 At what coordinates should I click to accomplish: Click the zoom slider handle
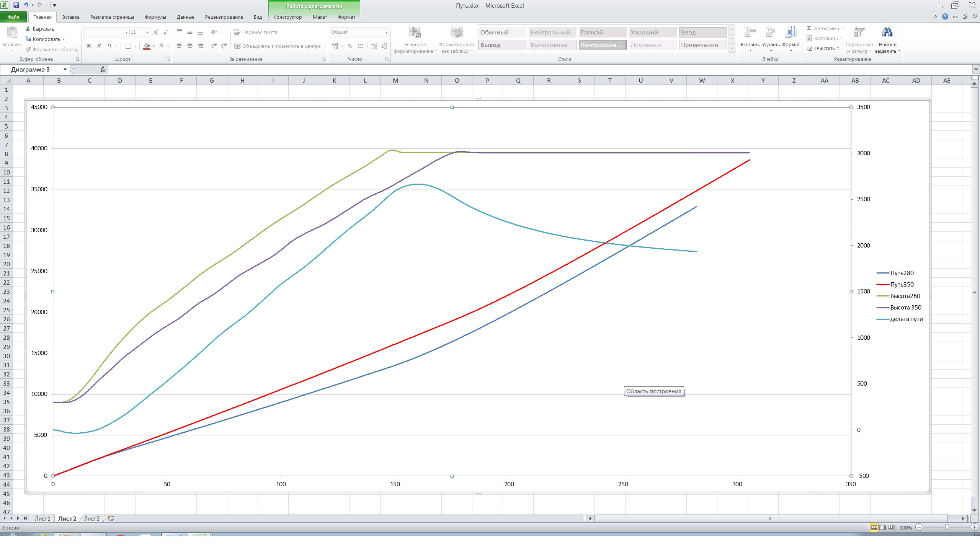pos(947,528)
